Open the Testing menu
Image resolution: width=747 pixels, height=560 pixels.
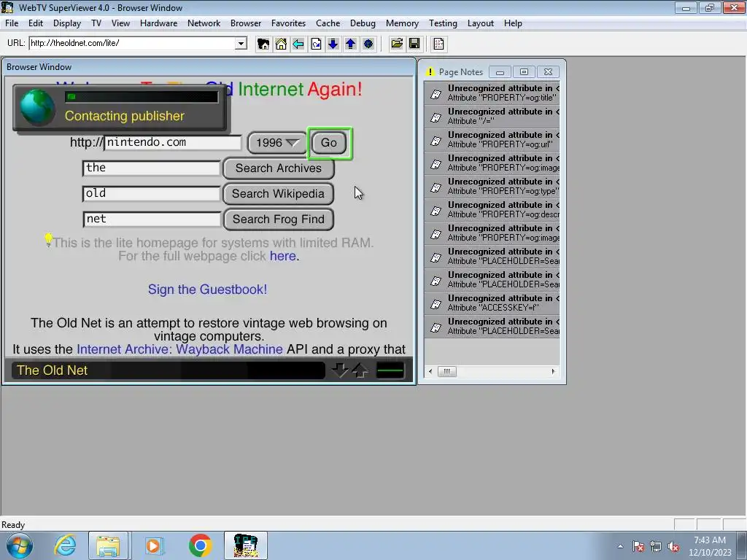(443, 23)
